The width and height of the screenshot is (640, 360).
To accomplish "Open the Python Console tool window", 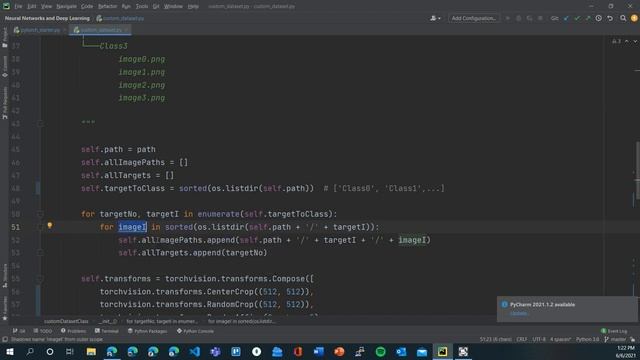I will tap(196, 331).
